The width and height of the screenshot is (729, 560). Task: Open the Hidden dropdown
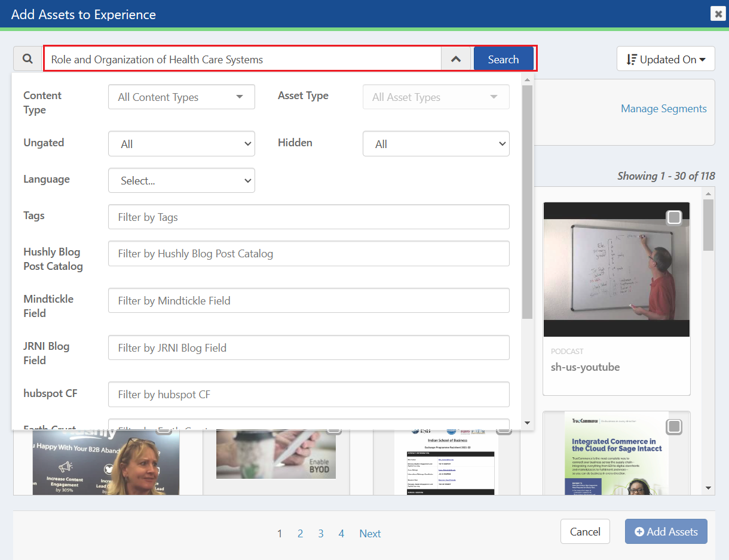pyautogui.click(x=436, y=144)
